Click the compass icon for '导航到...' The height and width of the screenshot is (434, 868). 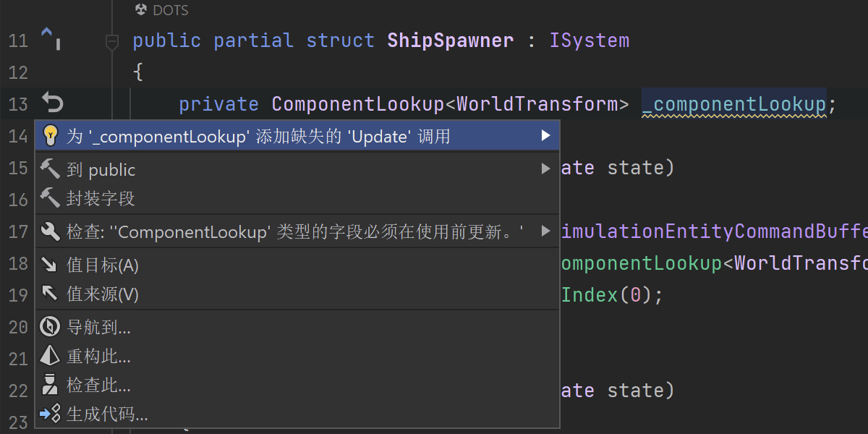coord(50,327)
